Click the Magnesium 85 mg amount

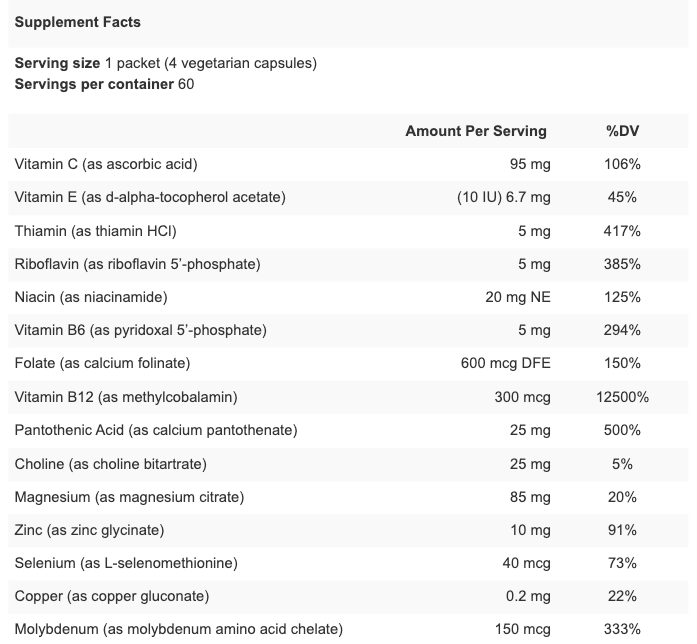(530, 497)
